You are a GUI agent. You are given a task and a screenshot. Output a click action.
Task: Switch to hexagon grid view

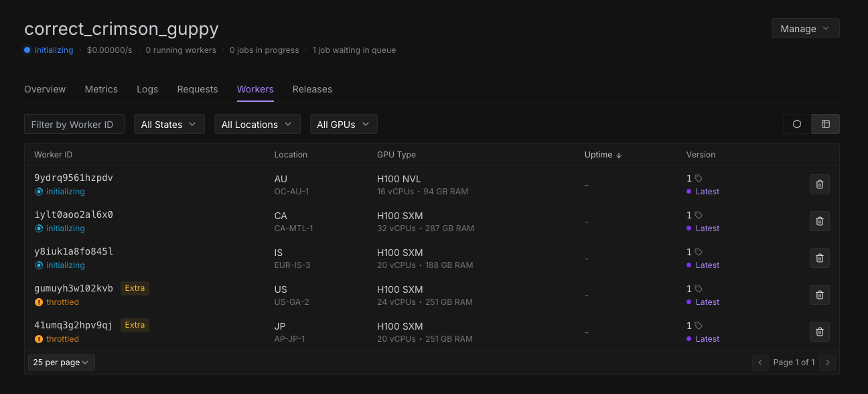[797, 124]
